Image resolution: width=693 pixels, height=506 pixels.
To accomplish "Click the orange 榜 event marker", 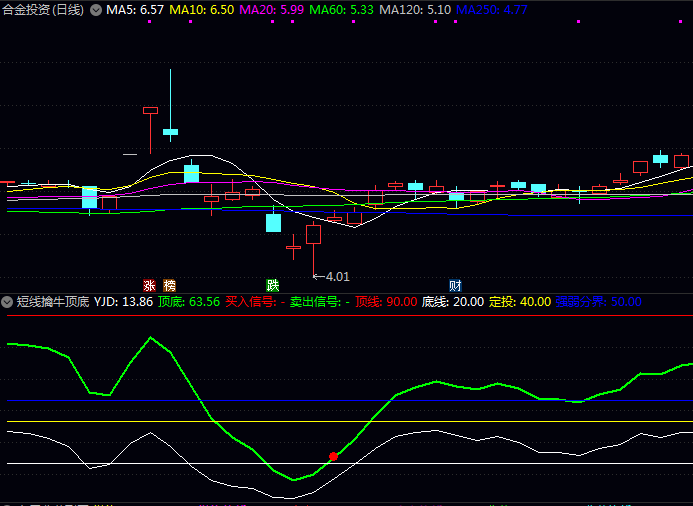I will (169, 285).
